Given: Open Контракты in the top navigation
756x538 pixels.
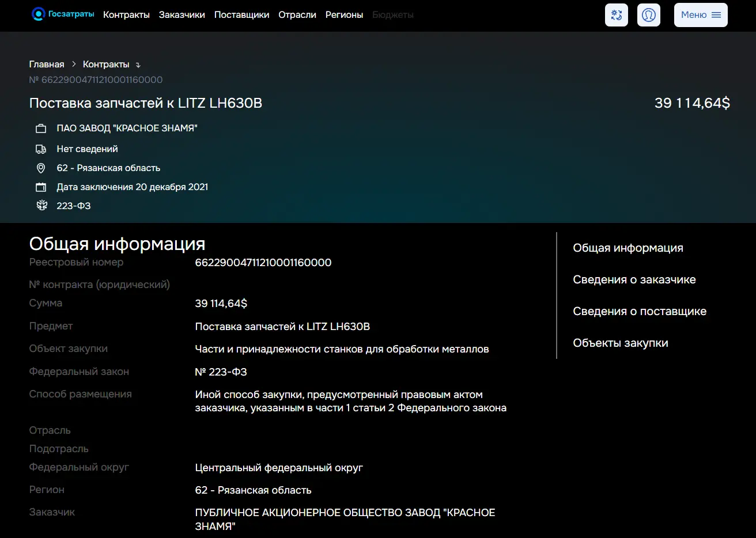Looking at the screenshot, I should click(x=126, y=15).
